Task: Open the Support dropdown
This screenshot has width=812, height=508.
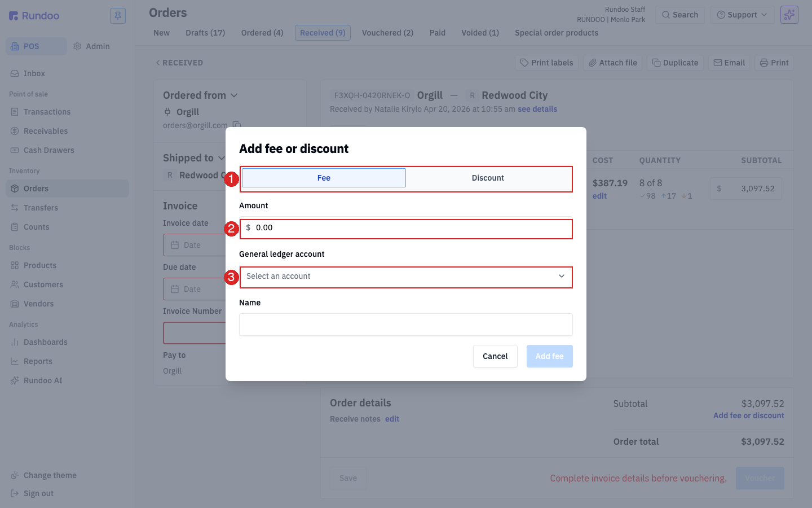Action: 742,15
